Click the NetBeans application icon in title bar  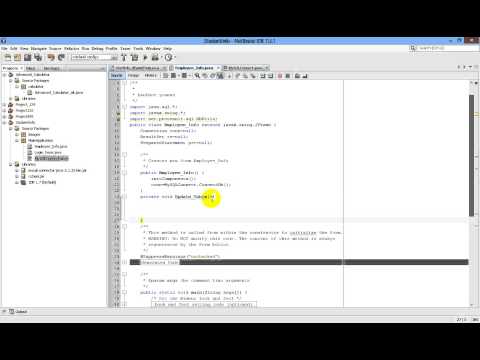[3, 41]
